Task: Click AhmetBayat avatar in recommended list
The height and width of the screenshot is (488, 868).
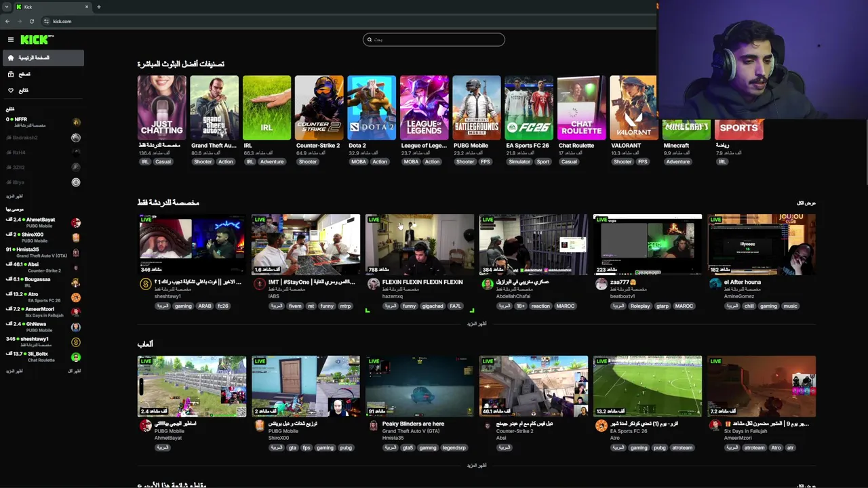Action: (76, 222)
